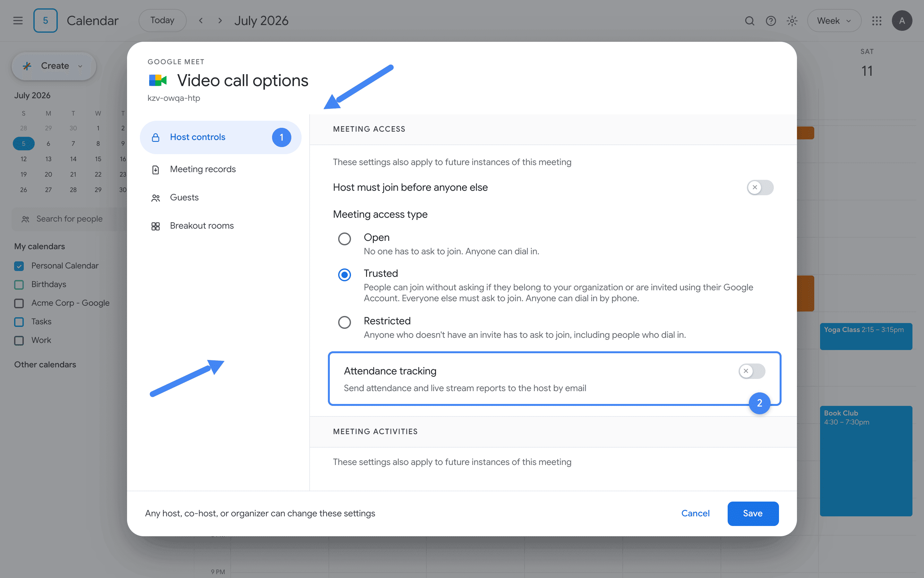Click the Google Meet camera logo

pos(158,80)
